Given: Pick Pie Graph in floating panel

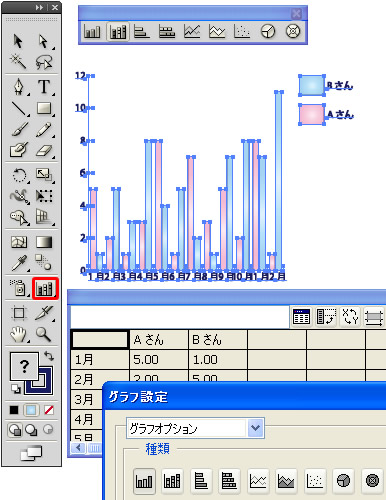Looking at the screenshot, I should [x=268, y=32].
